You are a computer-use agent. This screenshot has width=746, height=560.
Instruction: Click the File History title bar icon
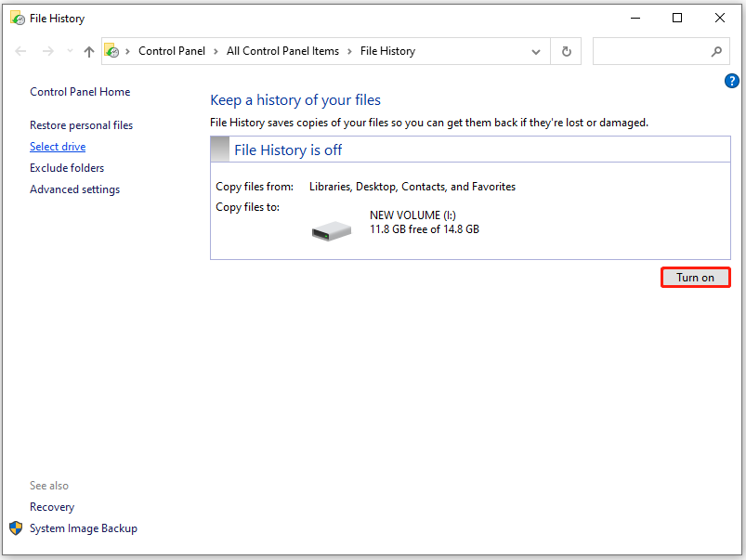[18, 19]
